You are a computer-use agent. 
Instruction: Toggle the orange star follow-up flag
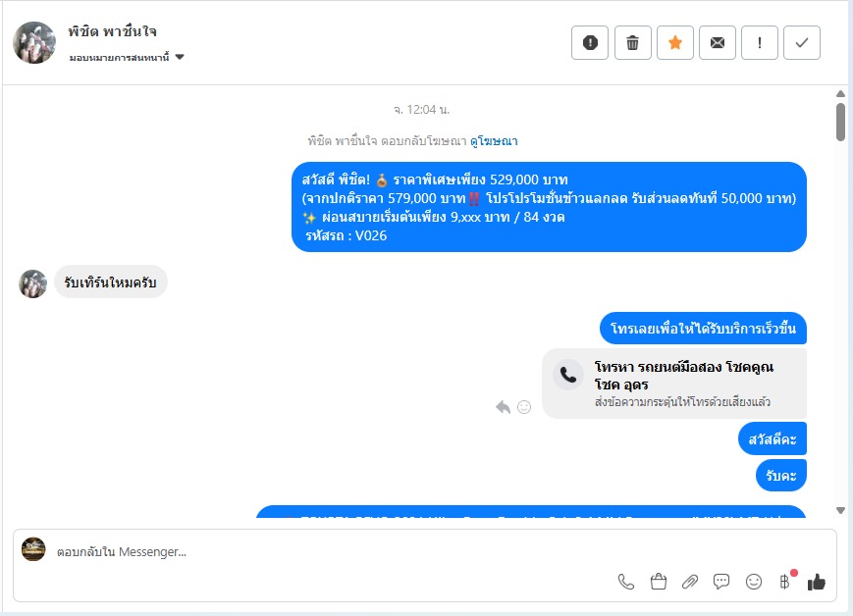point(675,42)
